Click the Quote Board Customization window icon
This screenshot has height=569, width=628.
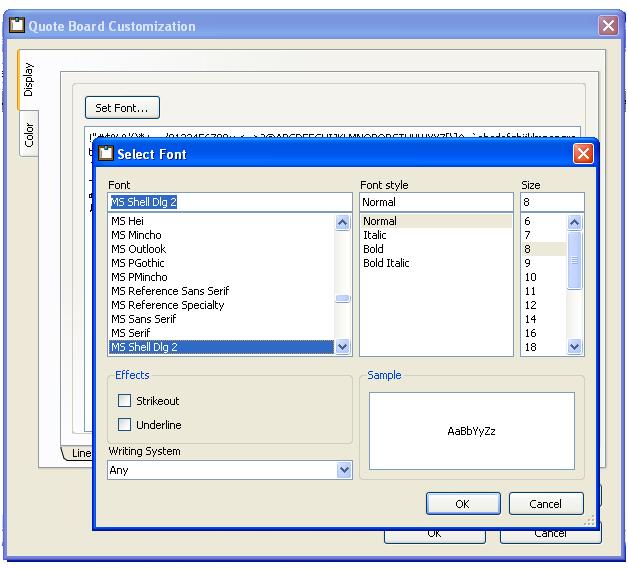(x=16, y=26)
